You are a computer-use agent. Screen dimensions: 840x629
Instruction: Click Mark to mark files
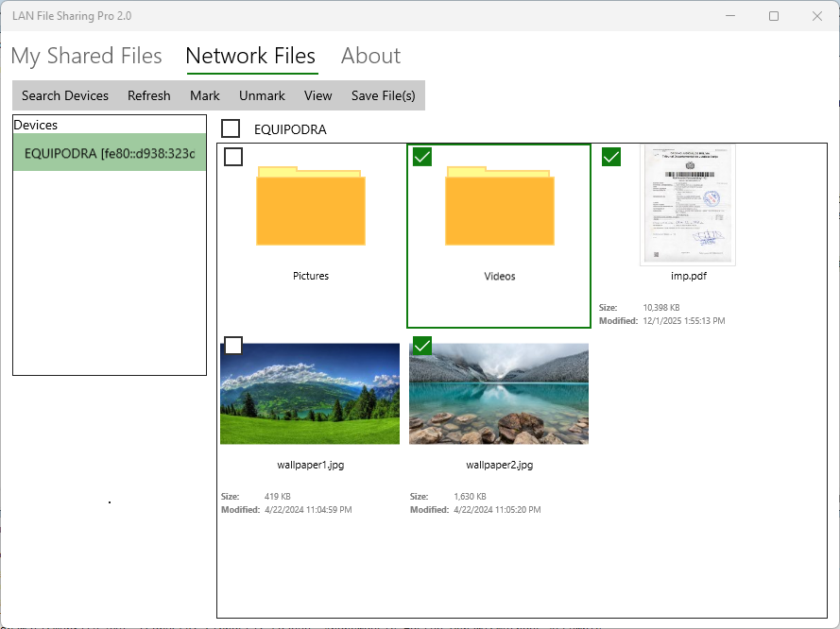(204, 95)
